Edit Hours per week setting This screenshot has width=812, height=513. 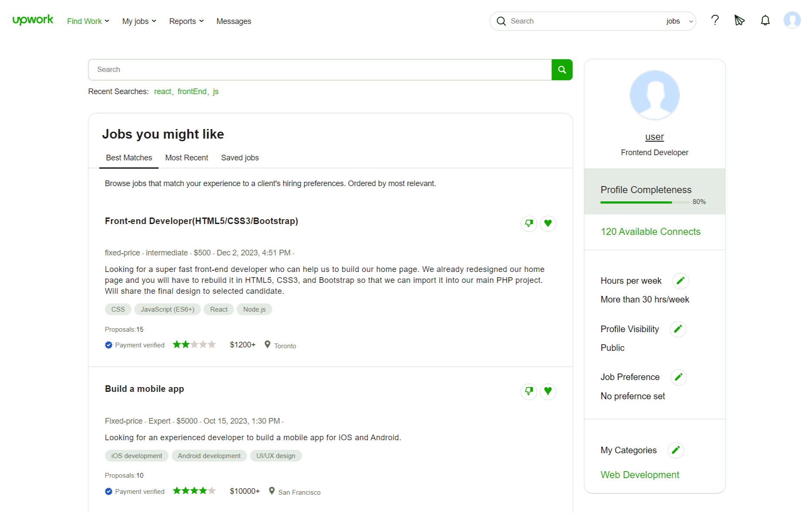pos(680,281)
